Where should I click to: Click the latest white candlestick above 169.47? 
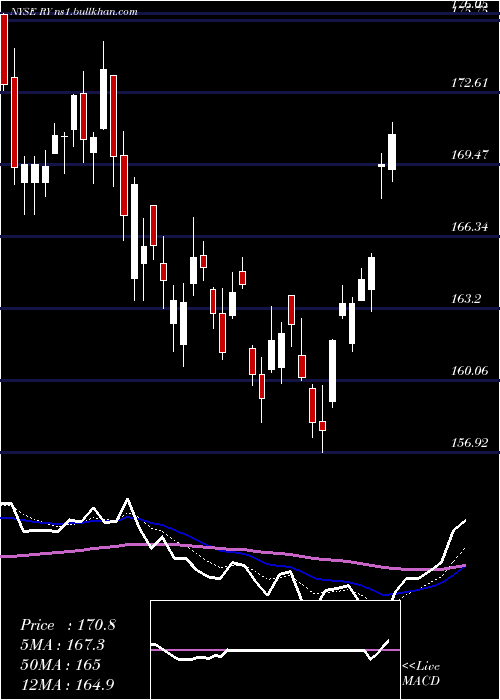392,152
